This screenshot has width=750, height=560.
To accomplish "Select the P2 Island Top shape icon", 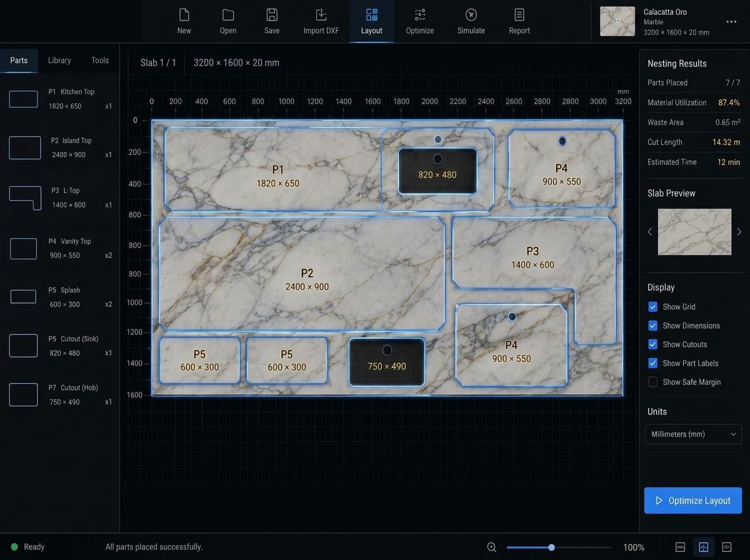I will click(x=25, y=148).
